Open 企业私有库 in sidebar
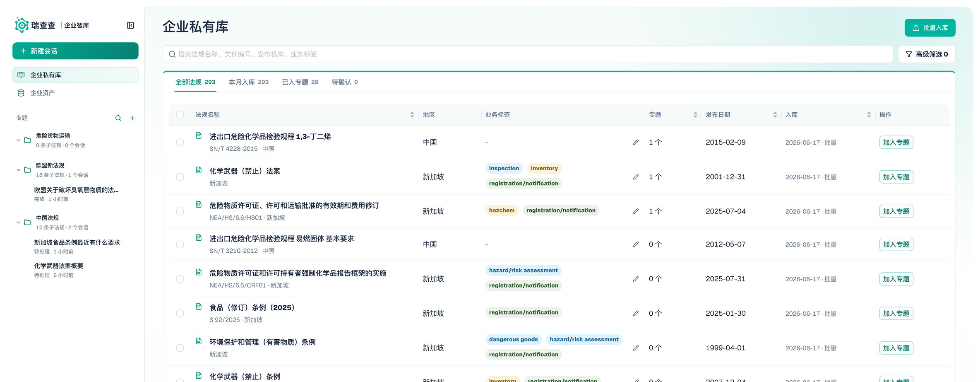This screenshot has height=382, width=980. point(75,75)
